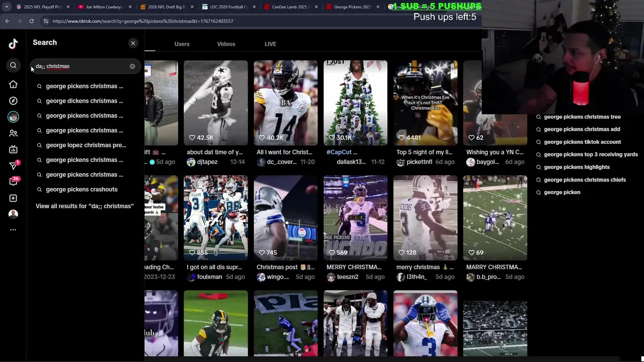Image resolution: width=644 pixels, height=362 pixels.
Task: Open the 'about dat time of y...' video thumbnail
Action: 215,103
